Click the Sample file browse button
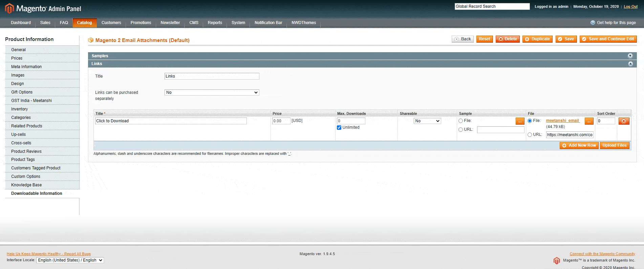The width and height of the screenshot is (644, 269). tap(520, 121)
